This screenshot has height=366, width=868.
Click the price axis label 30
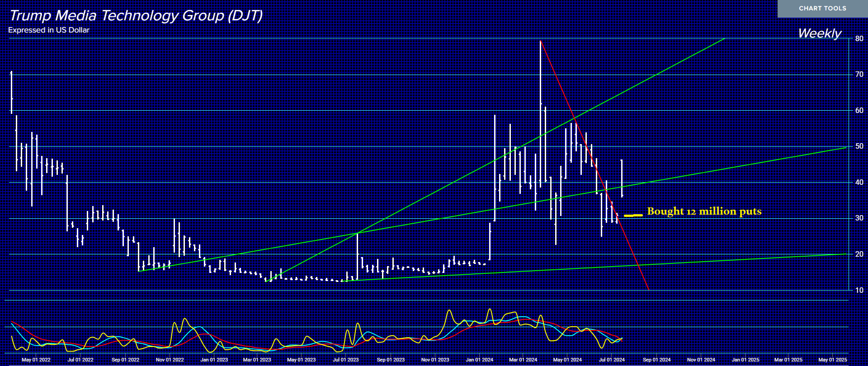859,218
